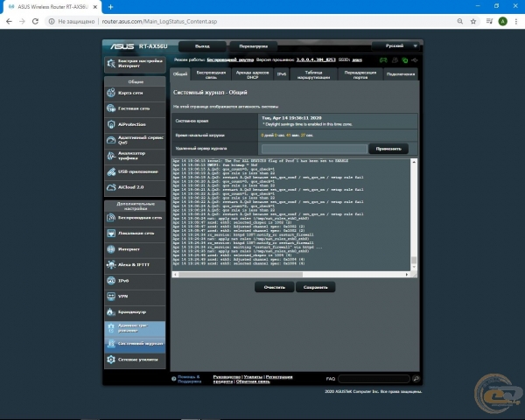Viewport: 525px width, 420px height.
Task: Open USB applications (USB-приложение)
Action: [x=135, y=171]
